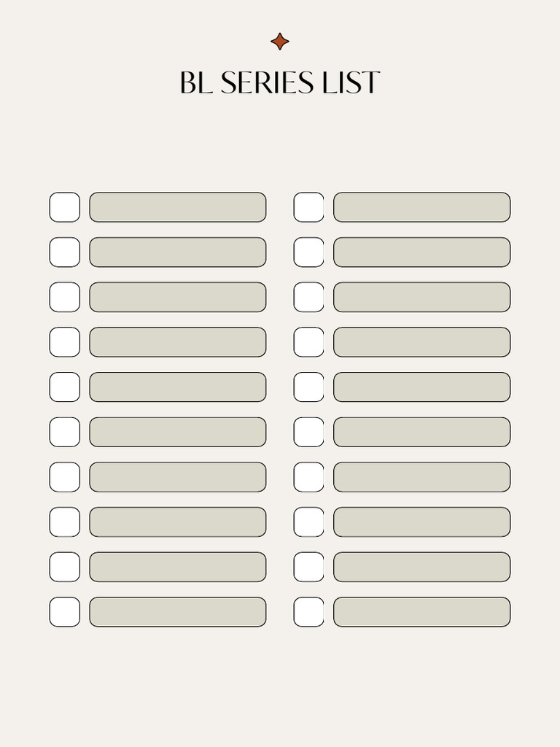The image size is (560, 747).
Task: Select the ninth text field in left column
Action: click(178, 567)
